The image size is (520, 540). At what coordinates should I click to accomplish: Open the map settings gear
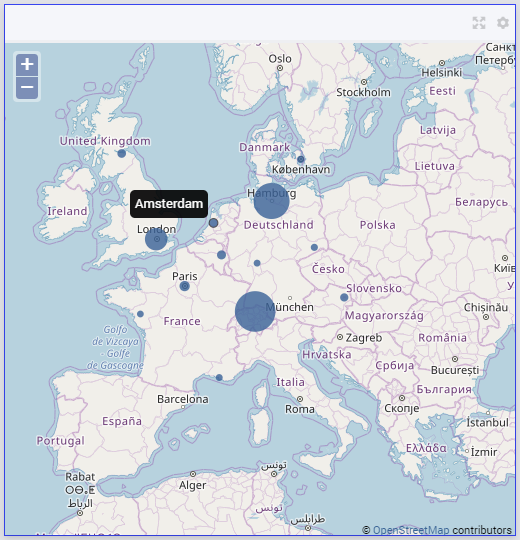[503, 23]
